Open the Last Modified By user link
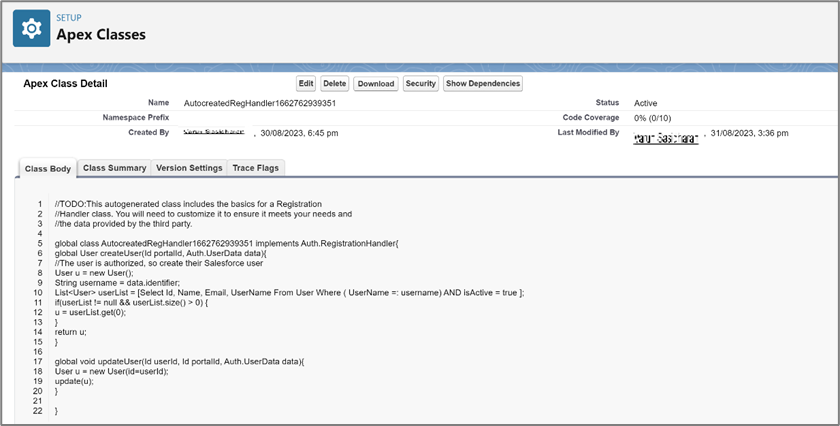The height and width of the screenshot is (426, 840). pos(666,134)
